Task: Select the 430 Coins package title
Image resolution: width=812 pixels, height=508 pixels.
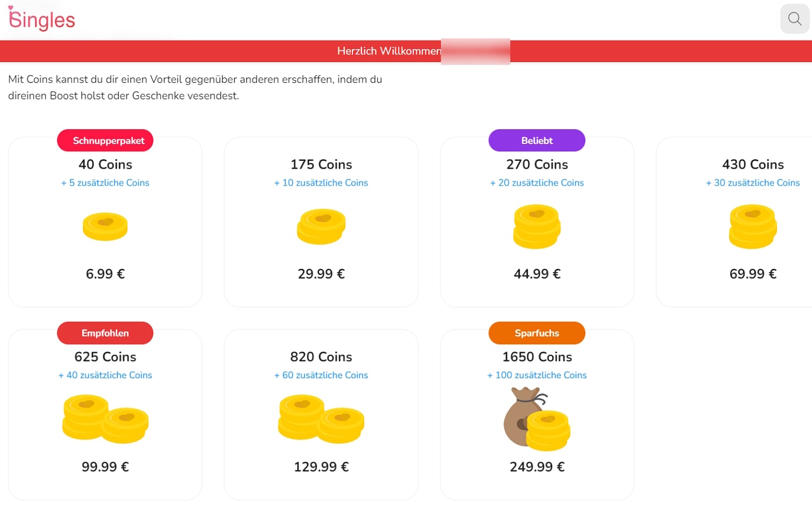Action: point(753,164)
